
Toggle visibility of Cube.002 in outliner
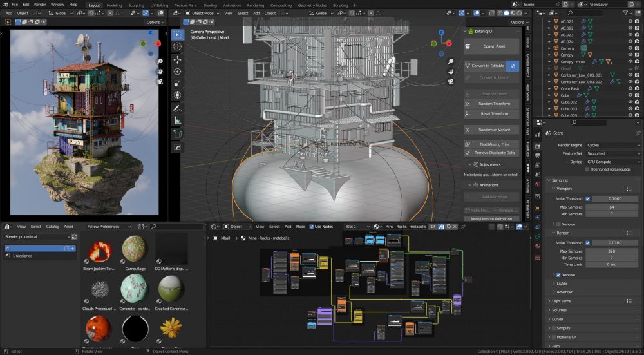click(630, 102)
